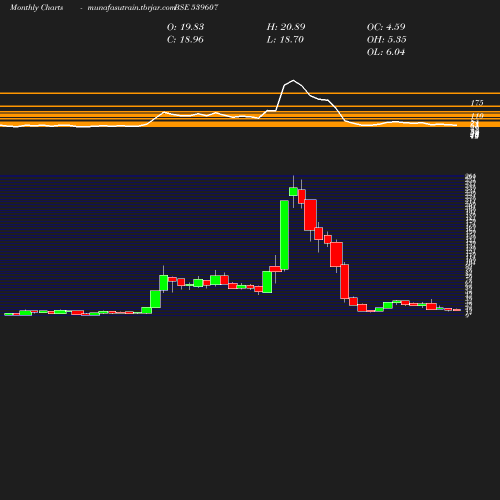Screen dimensions: 500x500
Task: Select the "BSE 539607" symbol label
Action: point(196,8)
